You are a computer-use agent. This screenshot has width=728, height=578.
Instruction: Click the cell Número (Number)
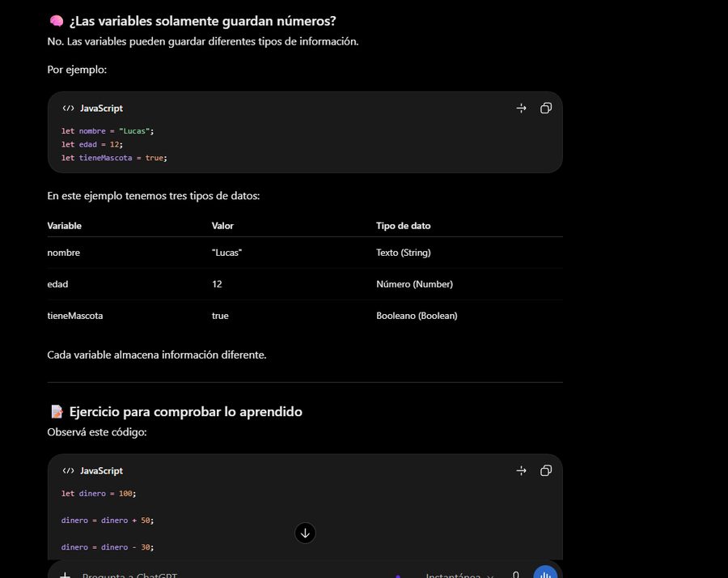tap(415, 284)
